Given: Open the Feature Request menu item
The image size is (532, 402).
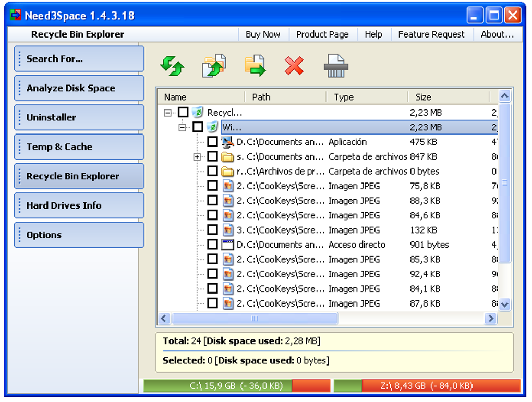Looking at the screenshot, I should pos(431,34).
